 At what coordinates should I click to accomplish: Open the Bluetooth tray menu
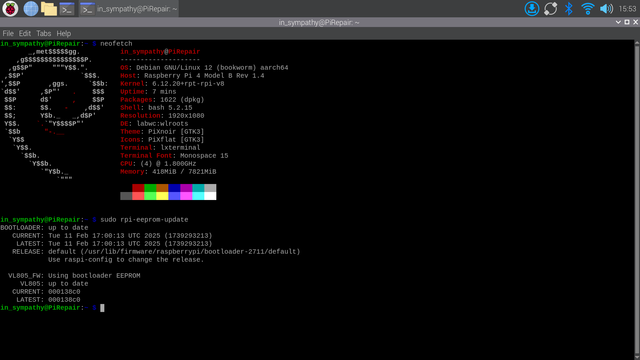pos(569,9)
